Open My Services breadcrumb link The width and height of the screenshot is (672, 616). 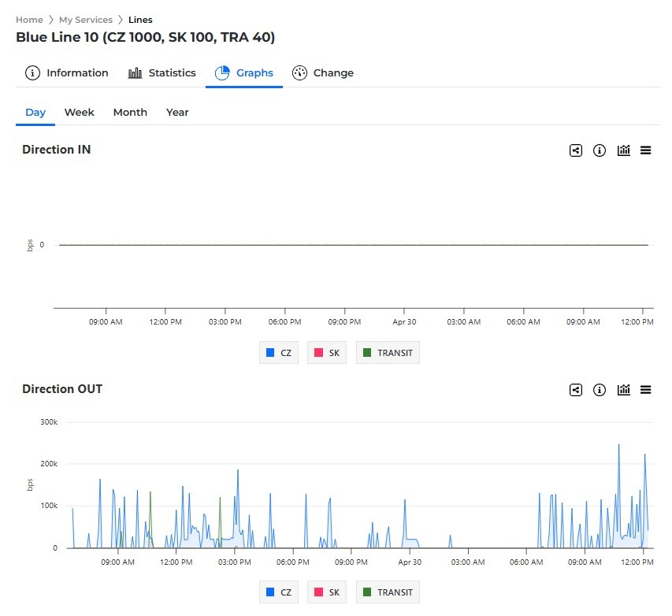pyautogui.click(x=85, y=20)
